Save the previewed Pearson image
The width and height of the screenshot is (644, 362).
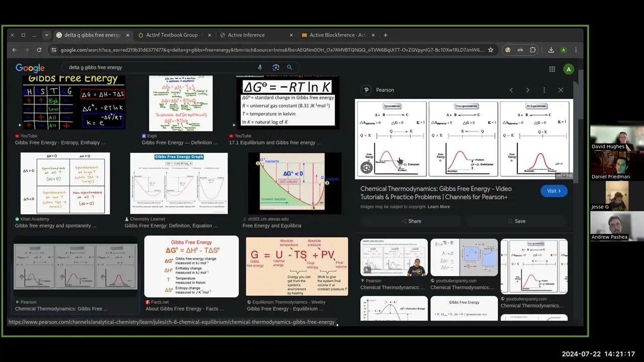click(x=517, y=221)
